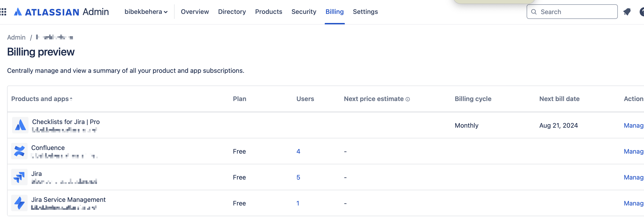The image size is (644, 218).
Task: Open Confluence users count link
Action: pos(298,151)
